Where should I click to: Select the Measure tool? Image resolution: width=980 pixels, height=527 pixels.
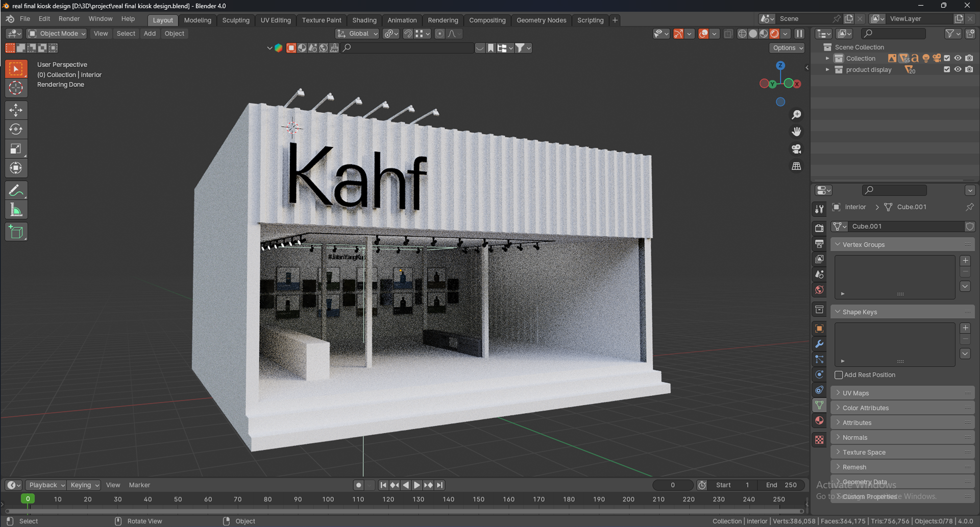pyautogui.click(x=16, y=210)
